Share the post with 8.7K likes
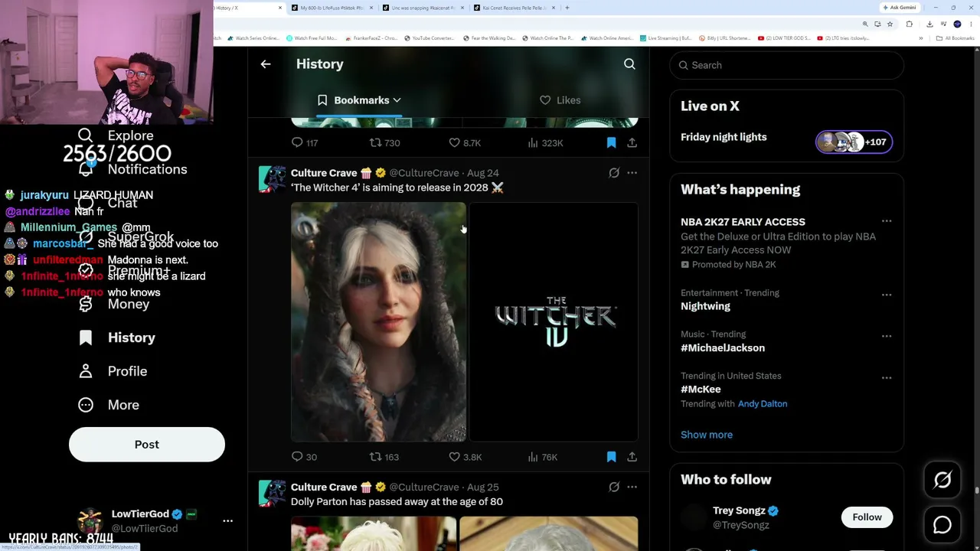The image size is (980, 551). point(632,142)
